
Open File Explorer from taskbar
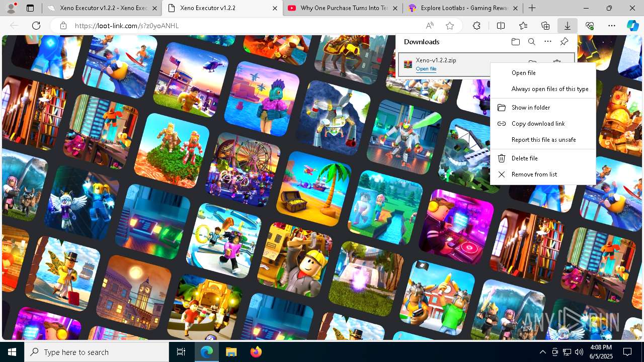click(x=231, y=352)
